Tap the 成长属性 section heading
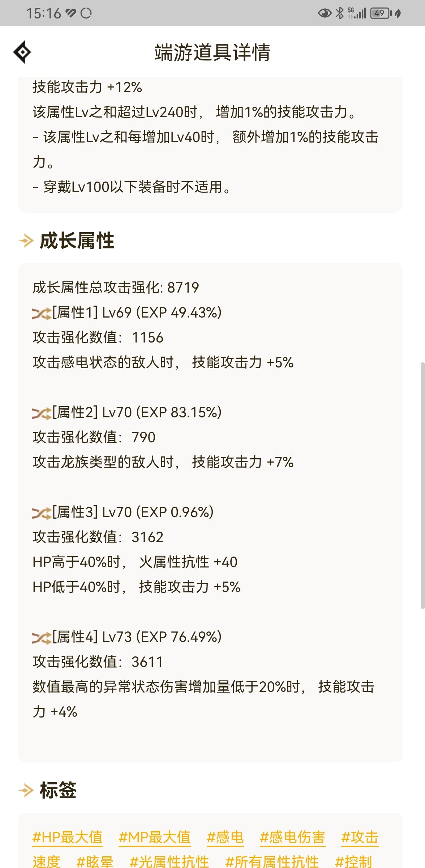This screenshot has height=868, width=425. coord(77,241)
